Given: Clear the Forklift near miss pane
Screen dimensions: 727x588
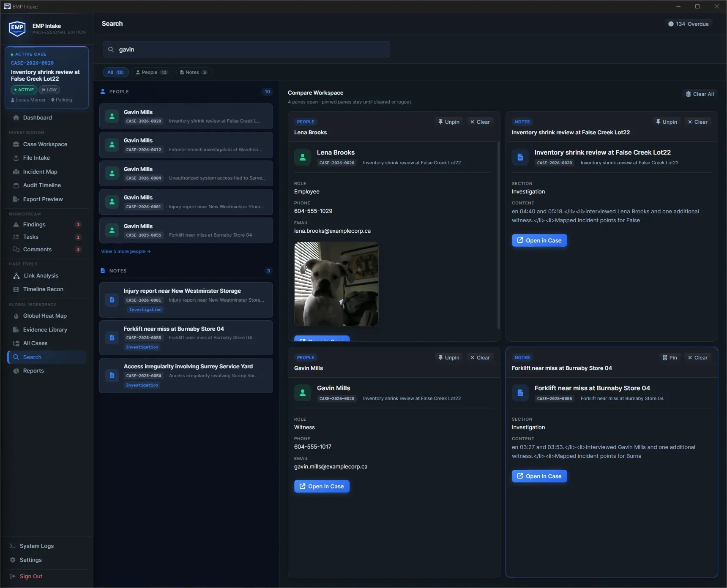Looking at the screenshot, I should (x=698, y=358).
